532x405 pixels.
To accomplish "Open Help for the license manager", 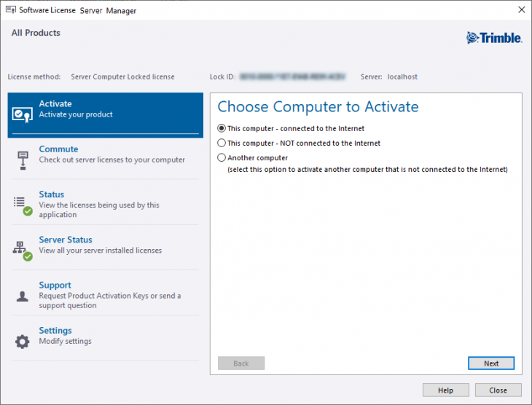I will pyautogui.click(x=445, y=390).
